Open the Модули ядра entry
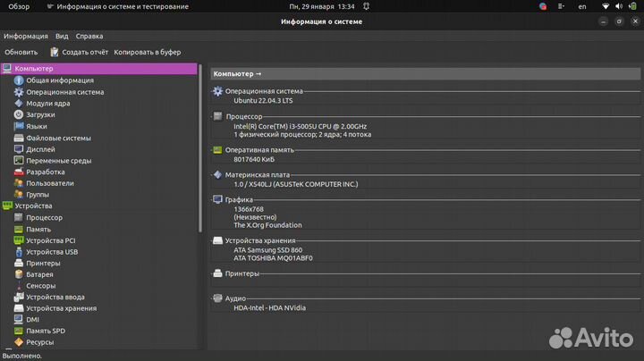This screenshot has height=361, width=644. (x=47, y=103)
